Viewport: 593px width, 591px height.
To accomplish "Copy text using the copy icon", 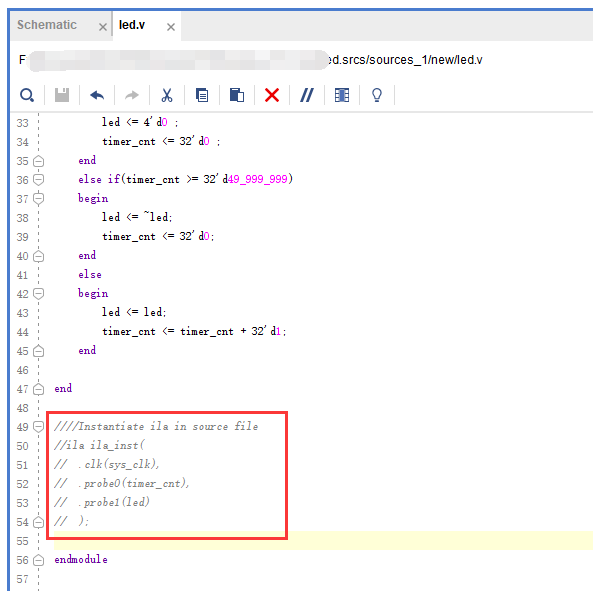I will [202, 95].
